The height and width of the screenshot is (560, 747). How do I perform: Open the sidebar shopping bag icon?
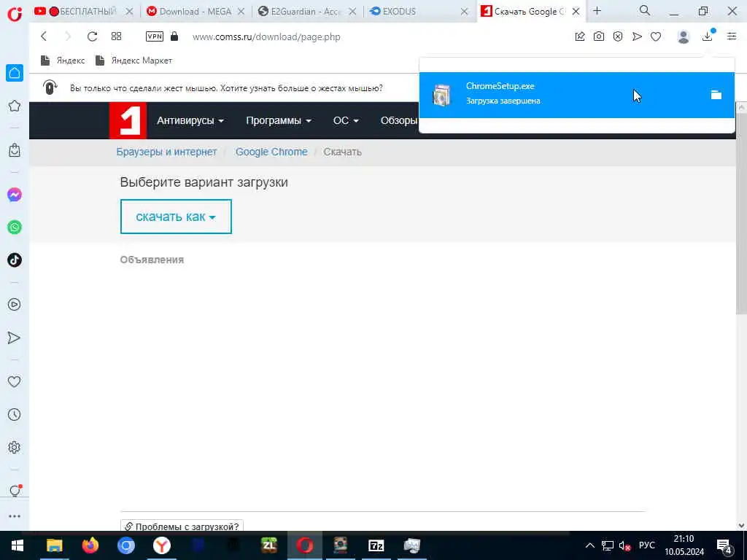point(15,150)
